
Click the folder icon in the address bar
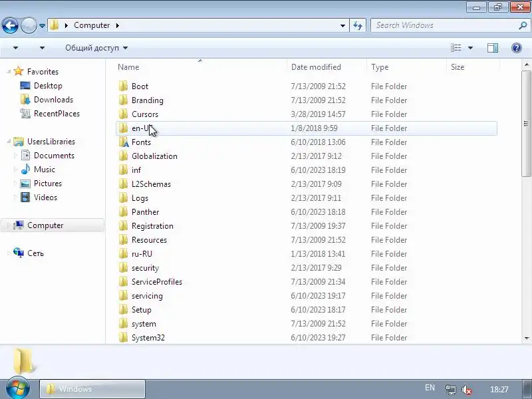(x=54, y=25)
